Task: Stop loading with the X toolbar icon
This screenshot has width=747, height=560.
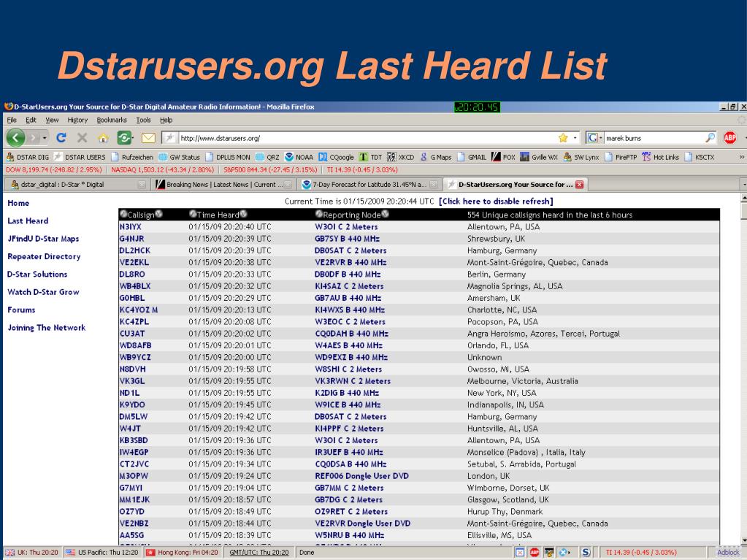Action: (82, 137)
